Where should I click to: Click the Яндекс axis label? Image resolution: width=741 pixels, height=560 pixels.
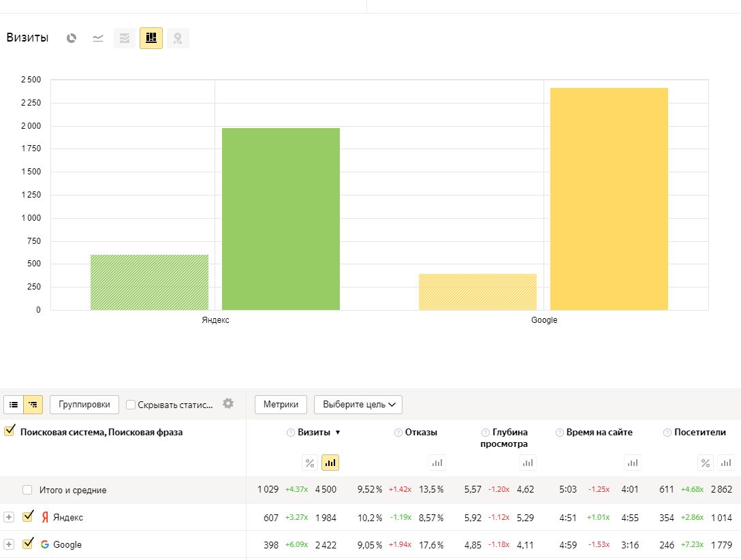point(215,320)
